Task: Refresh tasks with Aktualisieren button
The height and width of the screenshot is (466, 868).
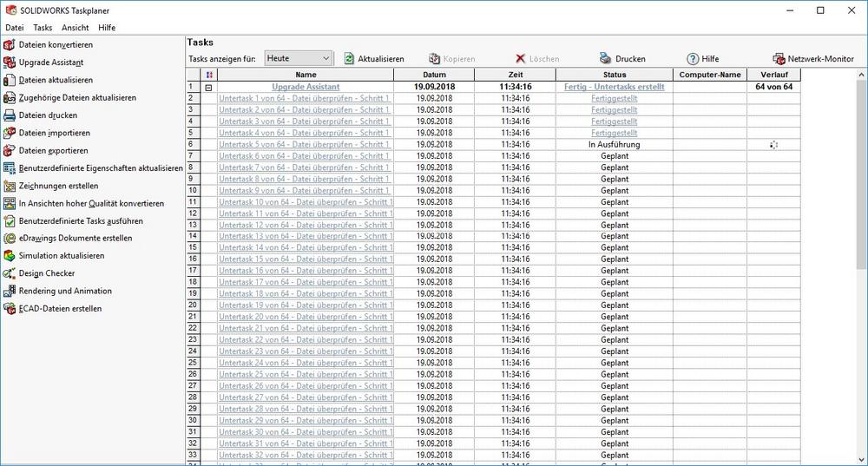Action: (374, 59)
